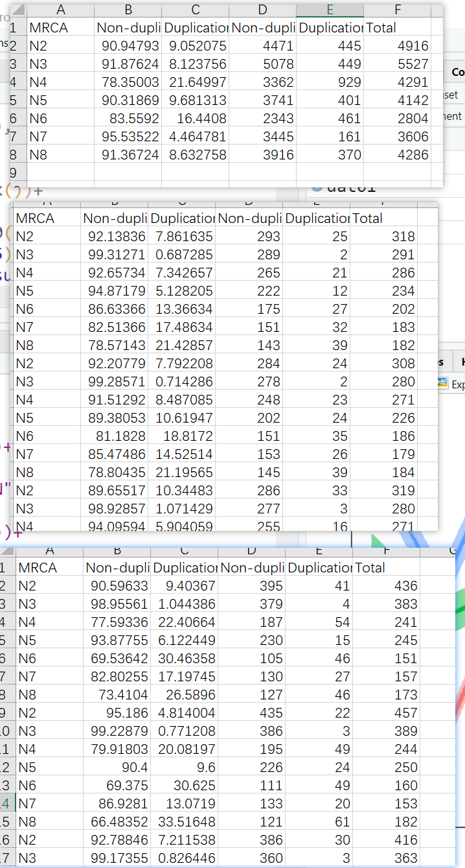The height and width of the screenshot is (868, 465).
Task: Click cell containing 99.22879
Action: (118, 731)
